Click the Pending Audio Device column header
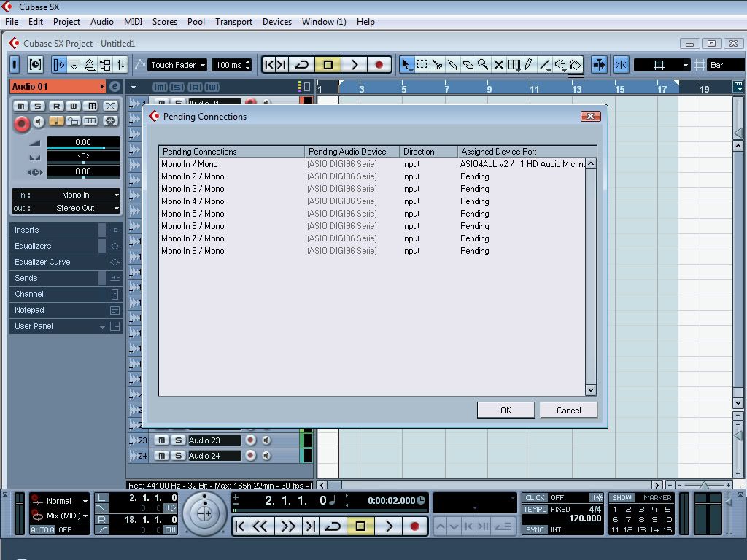 coord(352,152)
